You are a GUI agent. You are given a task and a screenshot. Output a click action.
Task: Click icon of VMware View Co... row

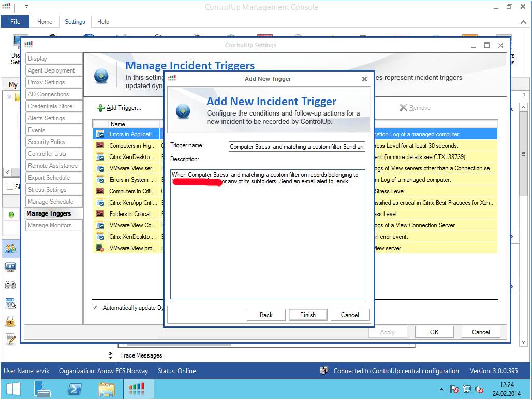click(100, 225)
